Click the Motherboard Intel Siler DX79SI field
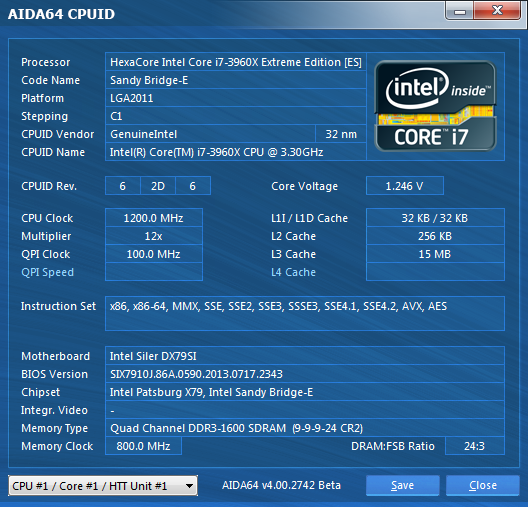528x507 pixels. coord(305,356)
